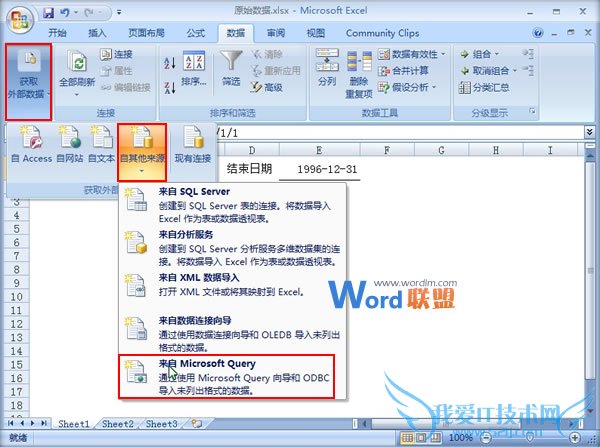Save the workbook from quick access toolbar
The width and height of the screenshot is (600, 447).
coord(49,13)
